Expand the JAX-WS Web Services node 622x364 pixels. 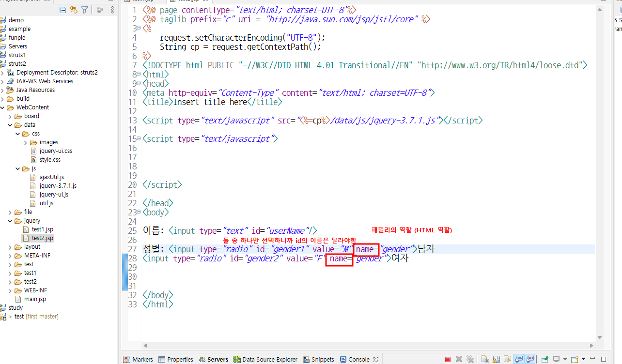2,81
